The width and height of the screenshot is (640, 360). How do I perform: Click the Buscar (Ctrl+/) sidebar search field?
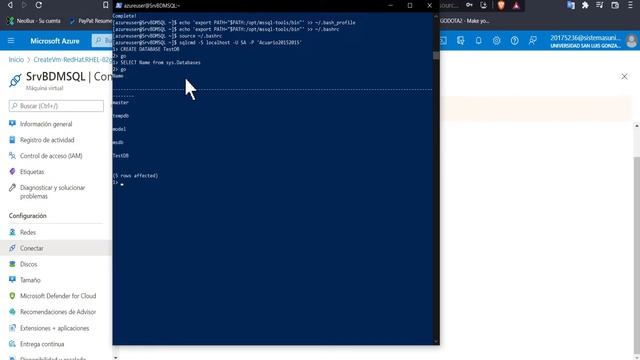56,106
